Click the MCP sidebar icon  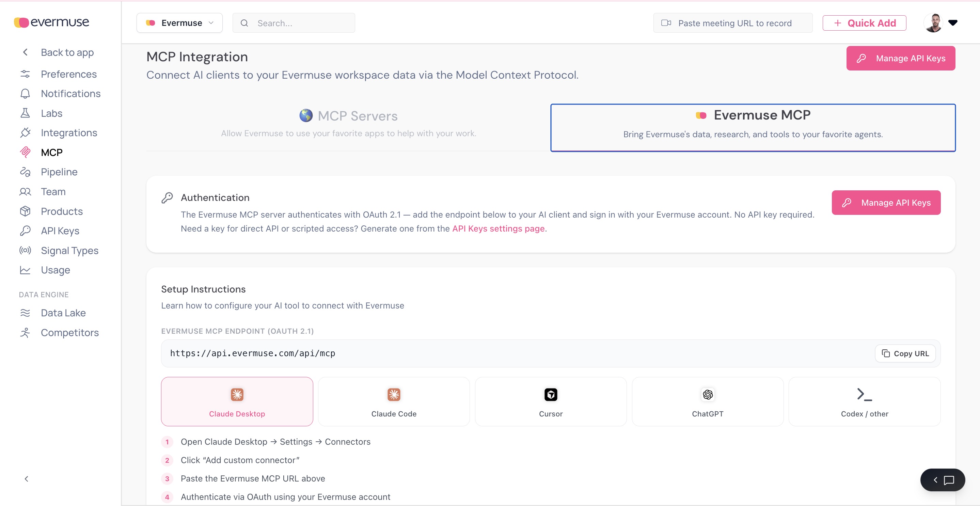(25, 152)
